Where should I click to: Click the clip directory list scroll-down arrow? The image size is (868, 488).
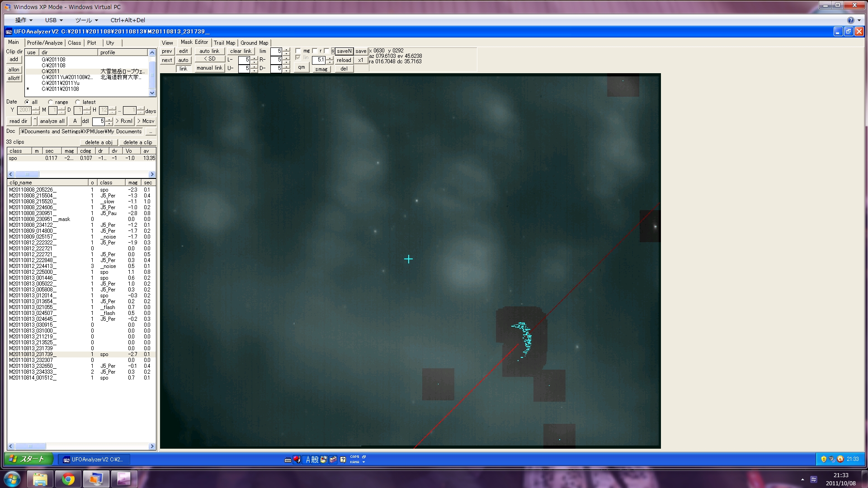152,93
